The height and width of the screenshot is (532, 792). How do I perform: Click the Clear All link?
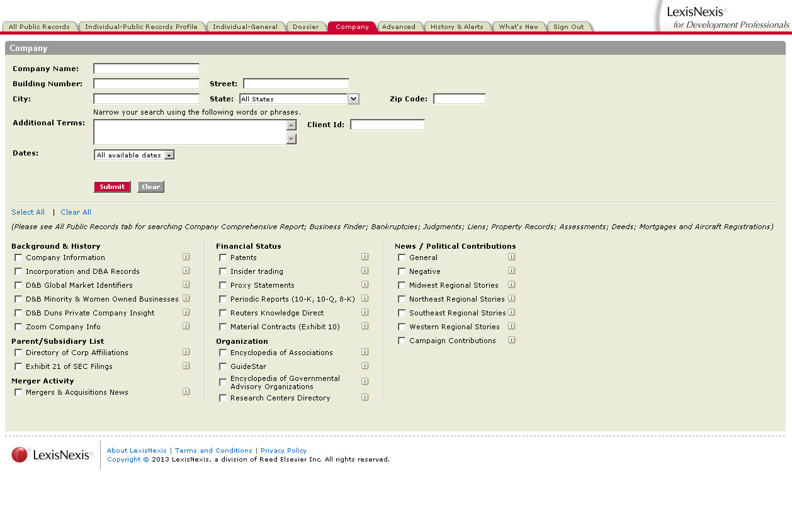76,212
